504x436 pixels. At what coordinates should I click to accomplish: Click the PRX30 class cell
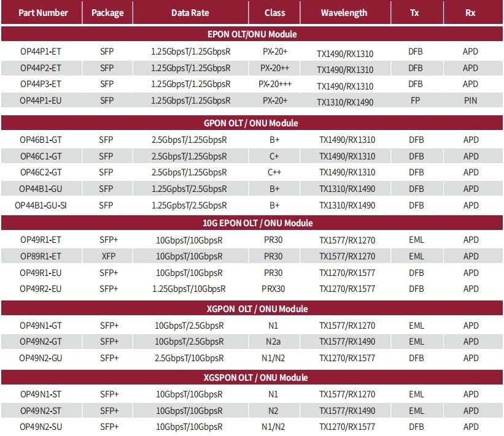[273, 289]
